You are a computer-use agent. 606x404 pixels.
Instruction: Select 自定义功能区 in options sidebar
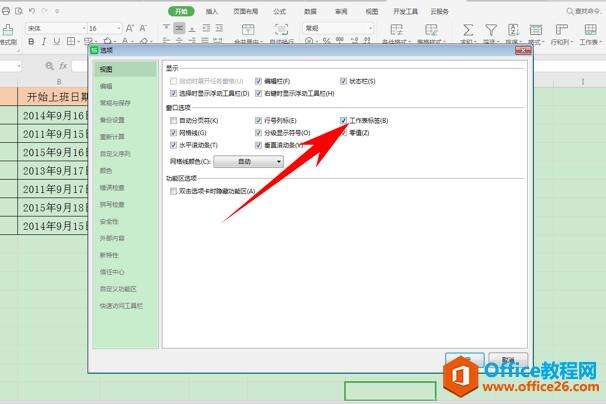pos(118,289)
